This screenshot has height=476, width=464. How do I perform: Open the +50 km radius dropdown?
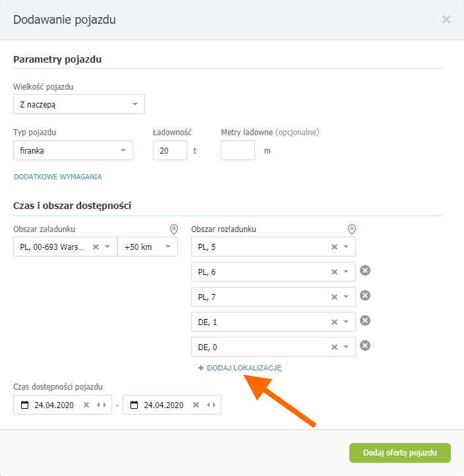pyautogui.click(x=148, y=247)
